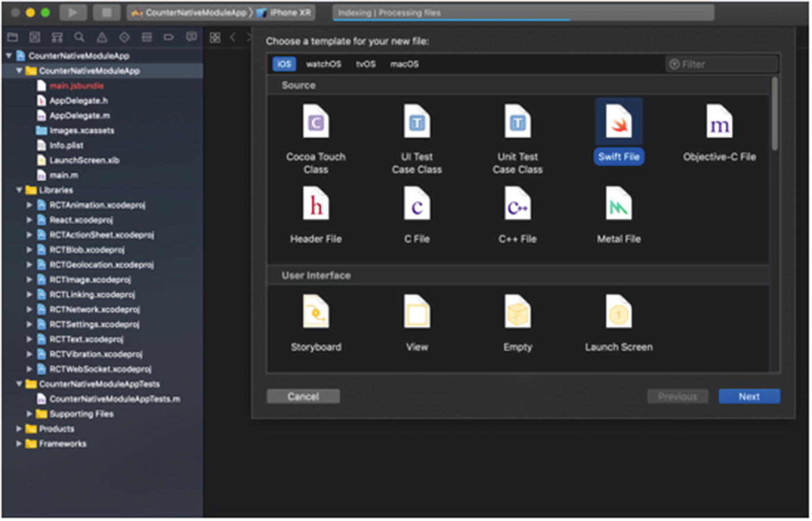The image size is (812, 521).
Task: Select the Header File template icon
Action: [x=316, y=205]
